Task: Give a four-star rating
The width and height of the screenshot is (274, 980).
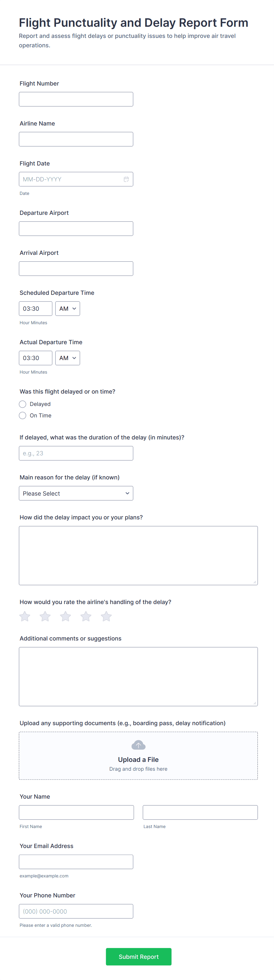Action: click(x=86, y=616)
